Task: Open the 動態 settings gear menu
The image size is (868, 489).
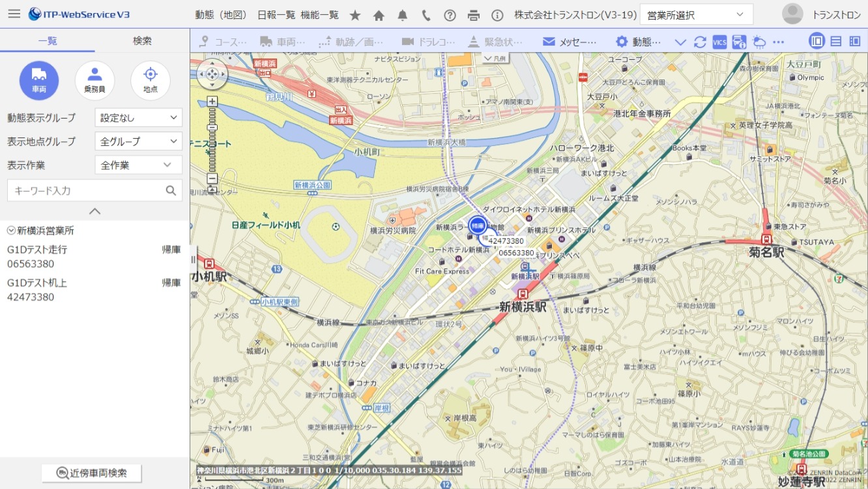Action: [639, 42]
